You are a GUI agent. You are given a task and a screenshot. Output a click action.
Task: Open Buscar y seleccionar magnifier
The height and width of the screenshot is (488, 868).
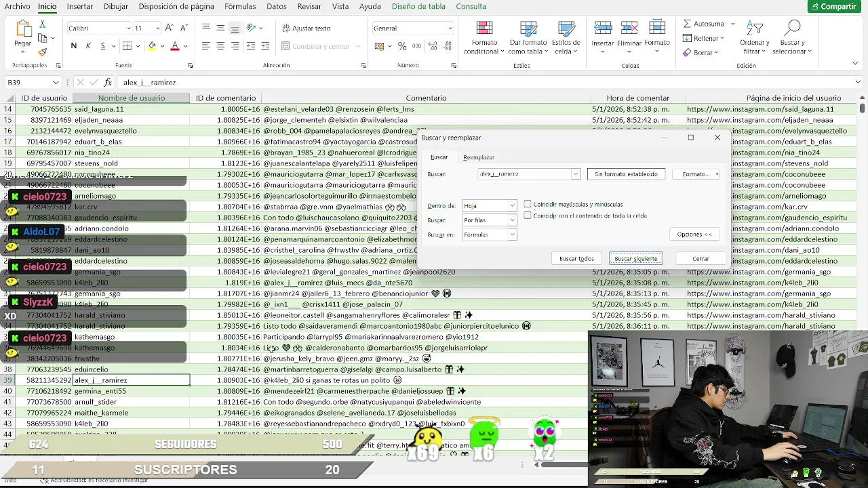[x=792, y=28]
